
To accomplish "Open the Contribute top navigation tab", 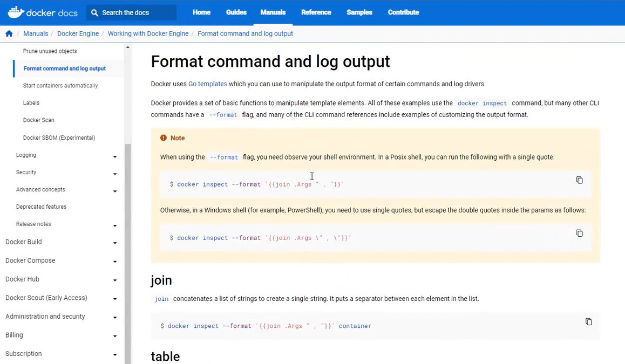I will tap(403, 12).
